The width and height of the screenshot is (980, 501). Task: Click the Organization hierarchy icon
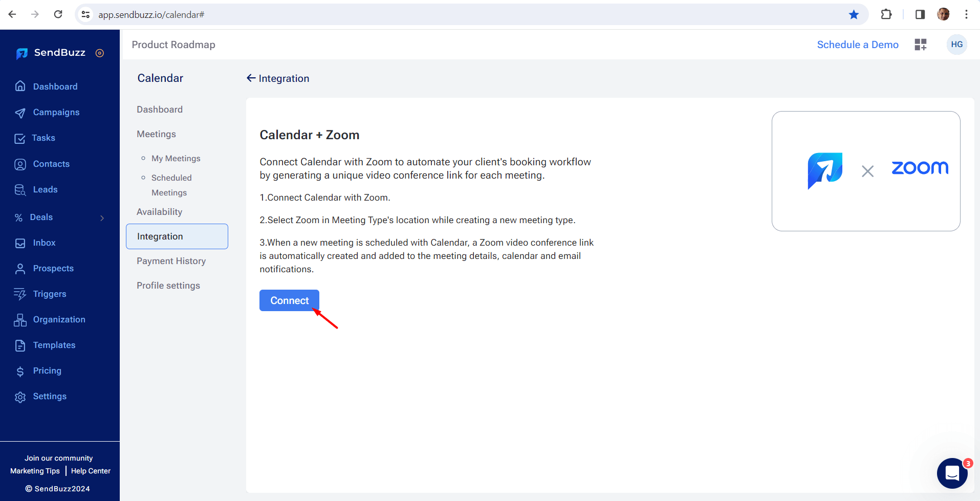(x=20, y=320)
